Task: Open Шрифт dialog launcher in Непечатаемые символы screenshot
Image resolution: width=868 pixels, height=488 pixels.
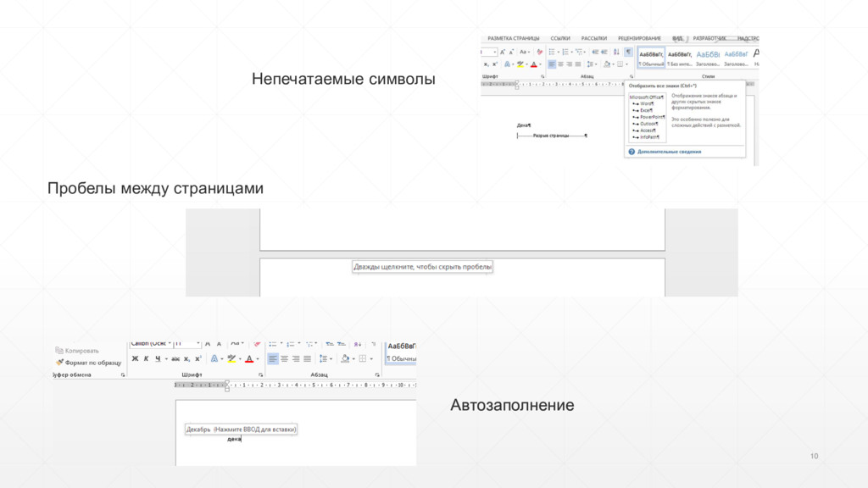Action: coord(542,76)
